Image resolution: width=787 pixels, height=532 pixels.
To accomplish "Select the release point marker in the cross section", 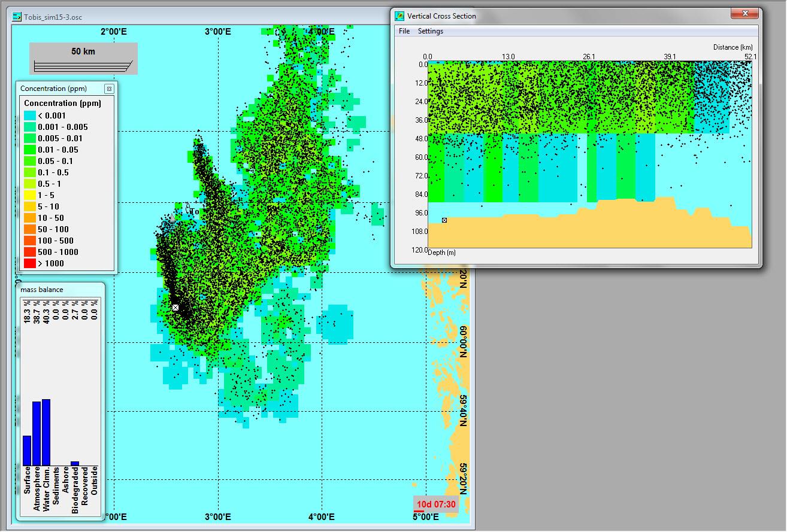I will coord(444,220).
